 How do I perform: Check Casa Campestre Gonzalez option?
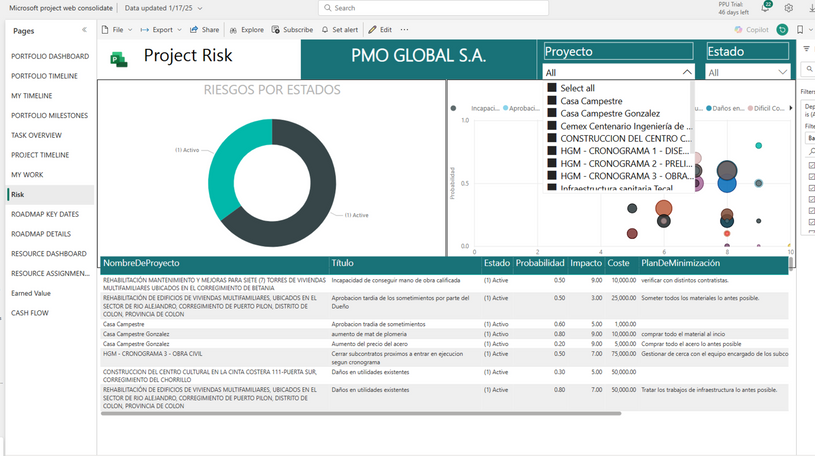[552, 113]
